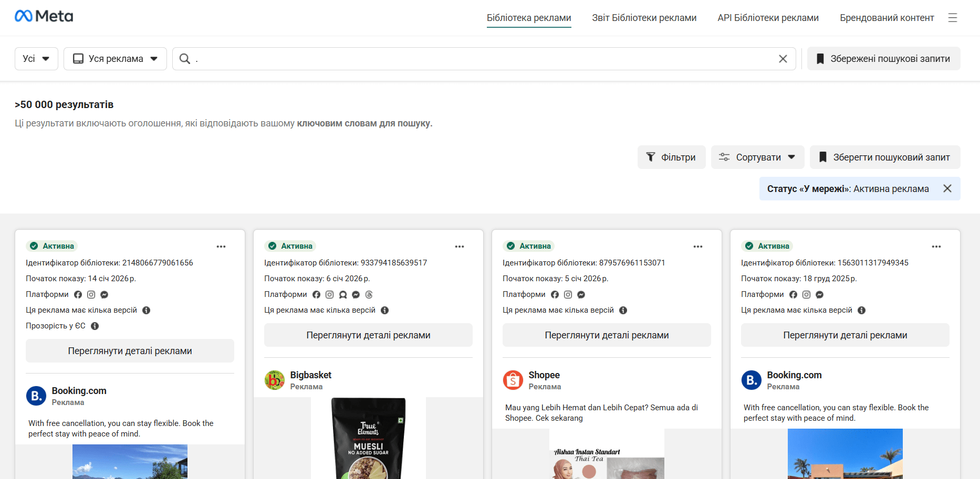
Task: Click Messenger platform icon in the Shopee ad
Action: tap(581, 295)
